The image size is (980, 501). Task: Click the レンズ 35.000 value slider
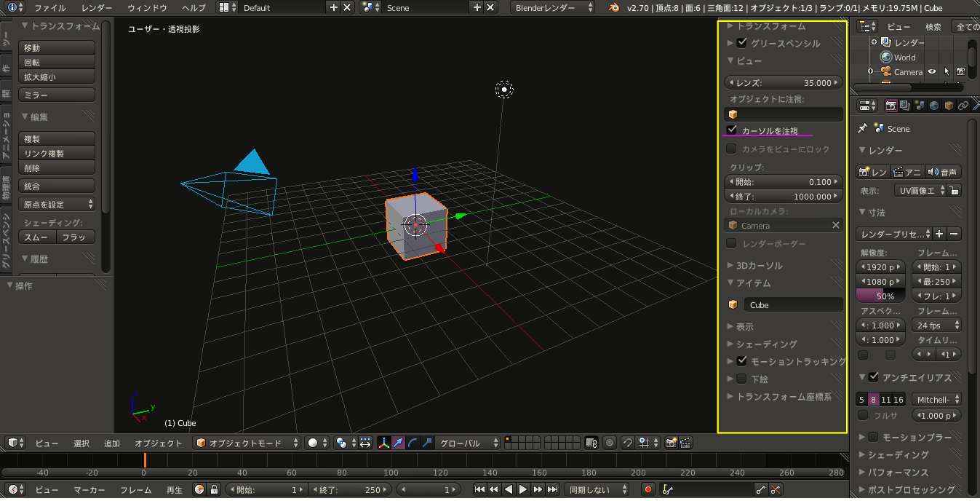coord(784,83)
